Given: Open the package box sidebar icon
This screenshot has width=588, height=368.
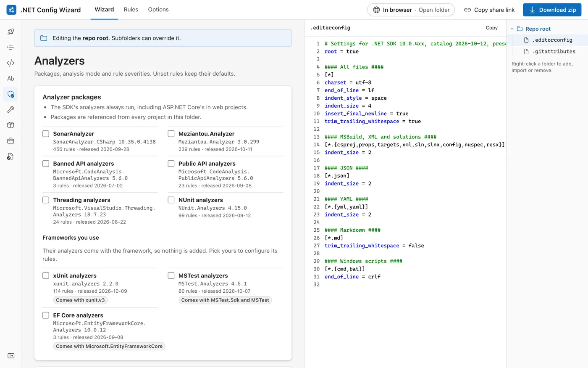Looking at the screenshot, I should (11, 125).
